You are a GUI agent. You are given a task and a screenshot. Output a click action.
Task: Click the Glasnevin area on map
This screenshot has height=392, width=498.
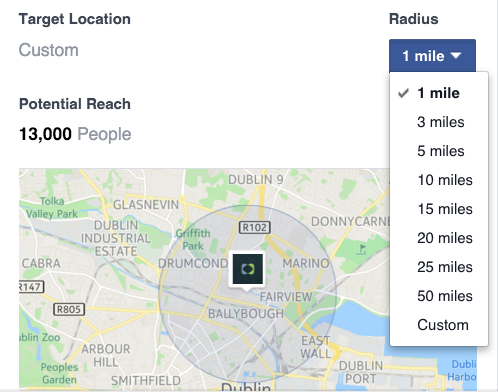tap(146, 204)
